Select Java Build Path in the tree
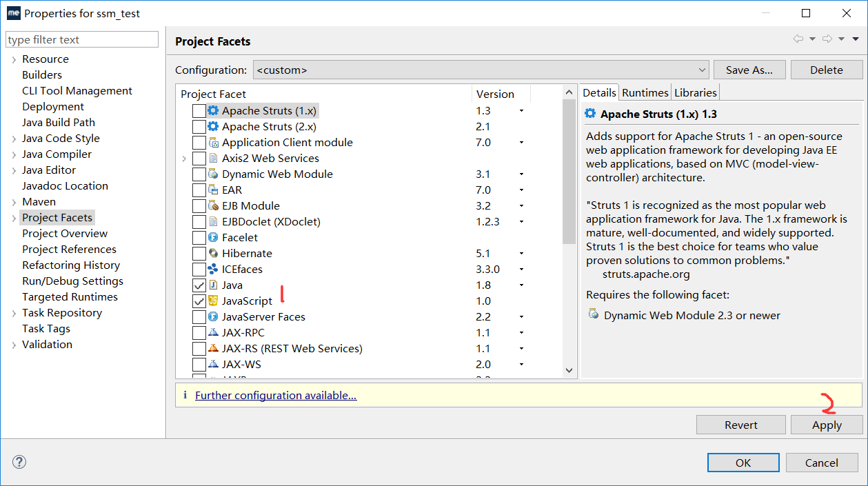Image resolution: width=868 pixels, height=486 pixels. click(x=59, y=122)
